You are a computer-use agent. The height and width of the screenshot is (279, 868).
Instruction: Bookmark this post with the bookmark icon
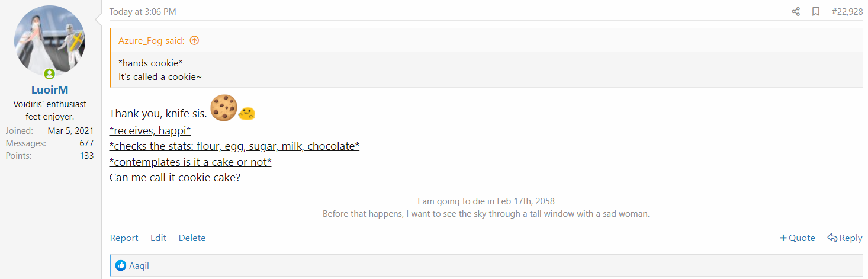[x=816, y=12]
